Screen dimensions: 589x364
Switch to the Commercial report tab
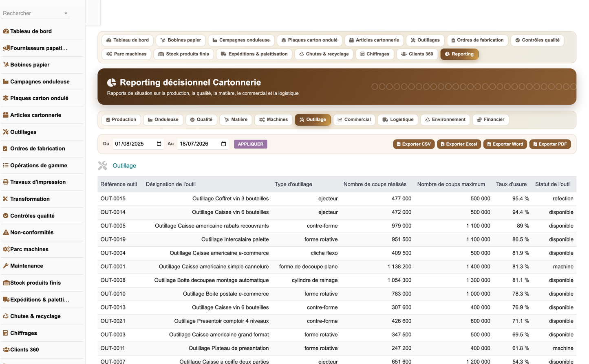click(x=354, y=120)
